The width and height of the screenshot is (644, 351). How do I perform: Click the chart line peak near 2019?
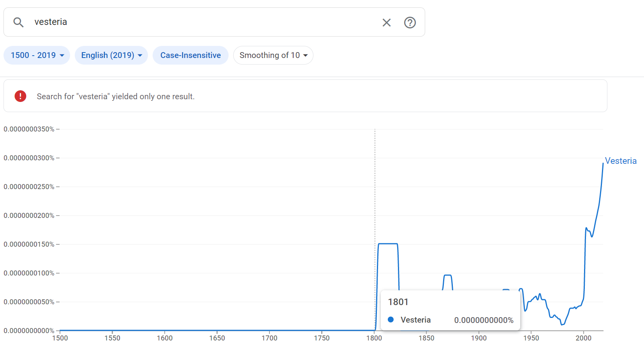click(603, 164)
